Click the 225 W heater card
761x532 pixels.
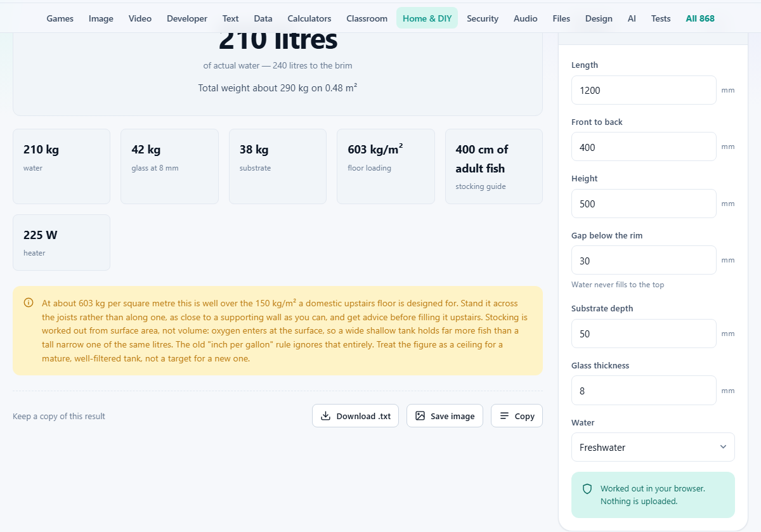point(62,243)
